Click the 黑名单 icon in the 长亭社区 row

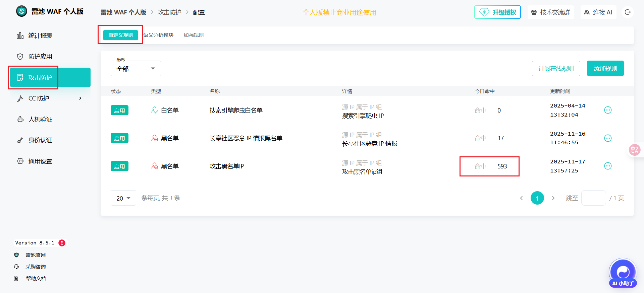click(154, 138)
